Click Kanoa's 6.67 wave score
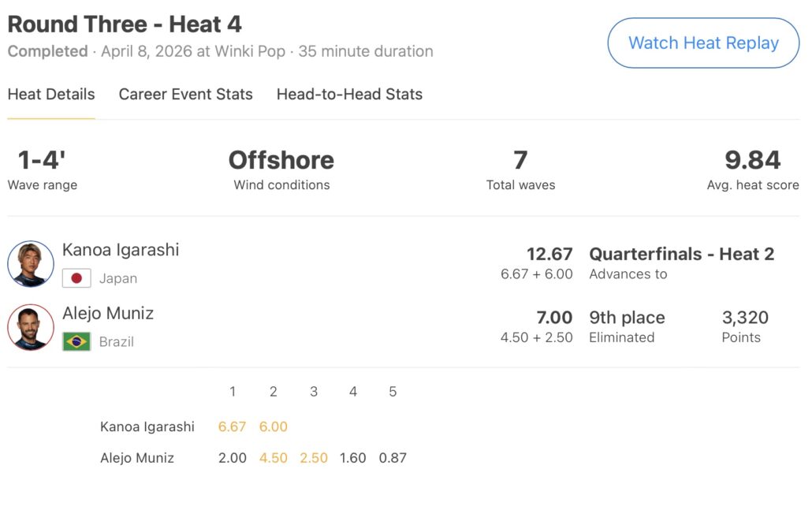The height and width of the screenshot is (525, 812). click(233, 426)
